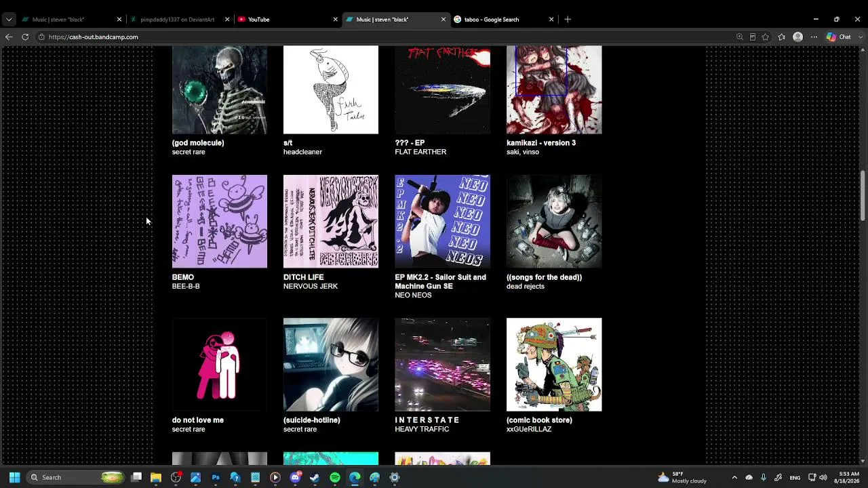Open the (god molecule) album link
This screenshot has height=488, width=868.
pos(198,143)
